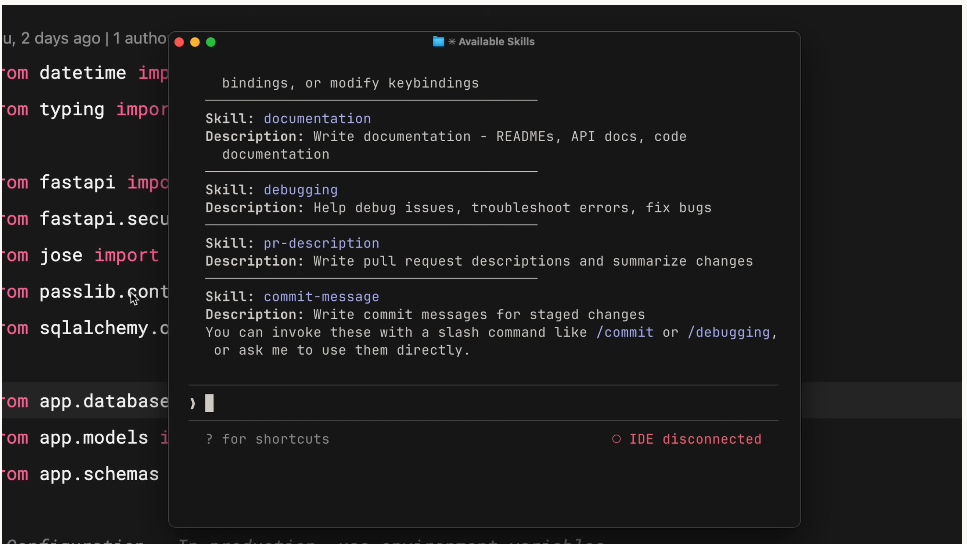
Task: Click the 'commit-message' skill name
Action: point(321,297)
